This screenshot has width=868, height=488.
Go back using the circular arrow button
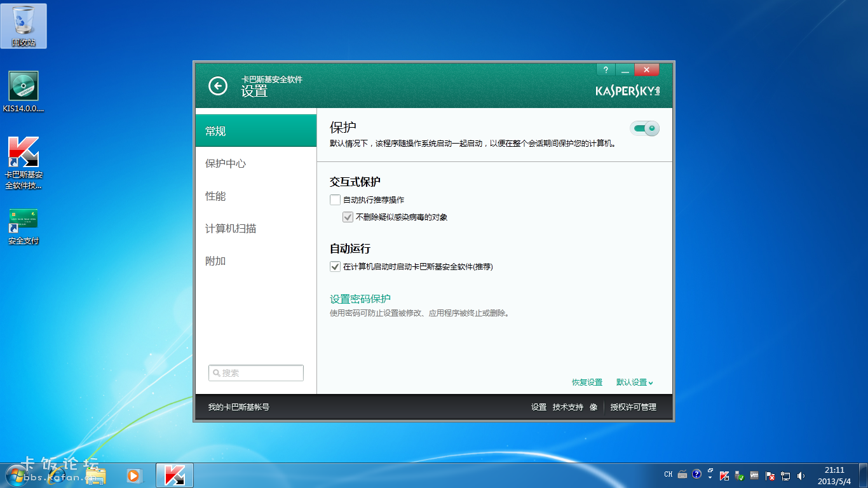(x=218, y=86)
